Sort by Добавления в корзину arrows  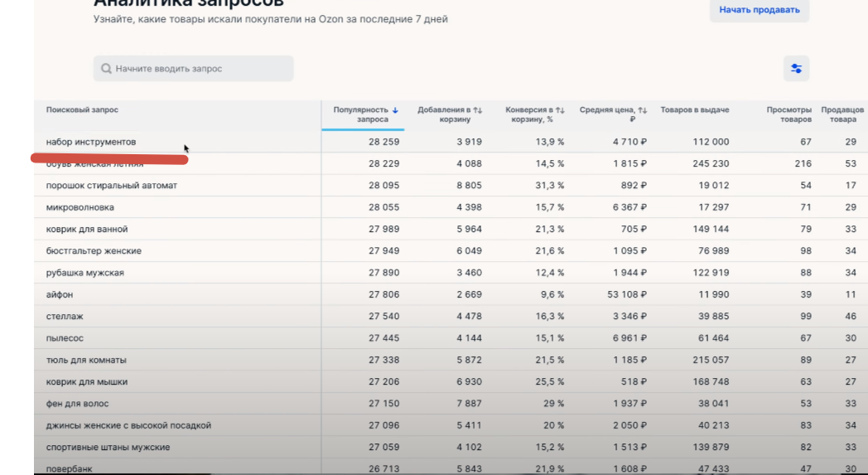tap(478, 110)
